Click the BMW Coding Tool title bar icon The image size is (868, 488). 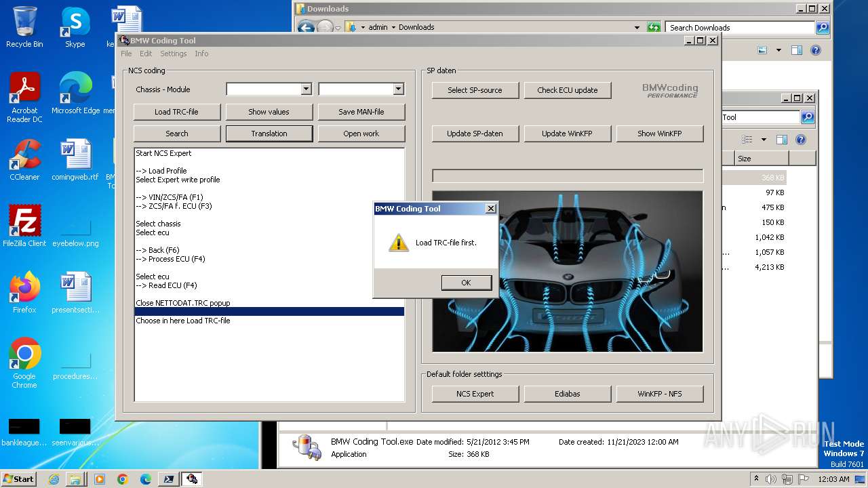[124, 41]
